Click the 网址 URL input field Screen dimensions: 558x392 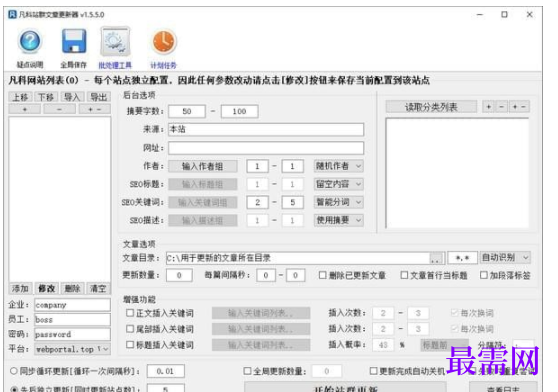(x=266, y=148)
